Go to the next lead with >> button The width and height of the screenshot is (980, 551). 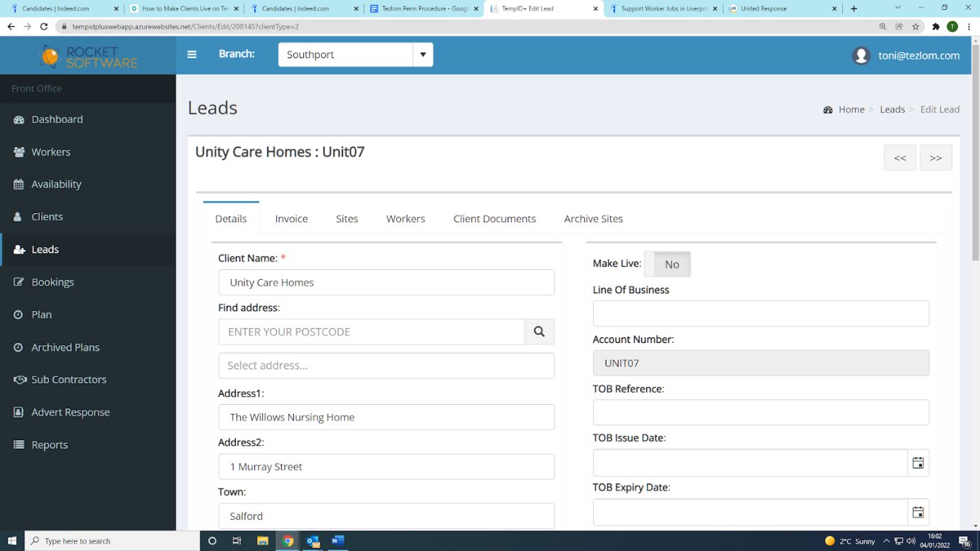click(x=935, y=158)
